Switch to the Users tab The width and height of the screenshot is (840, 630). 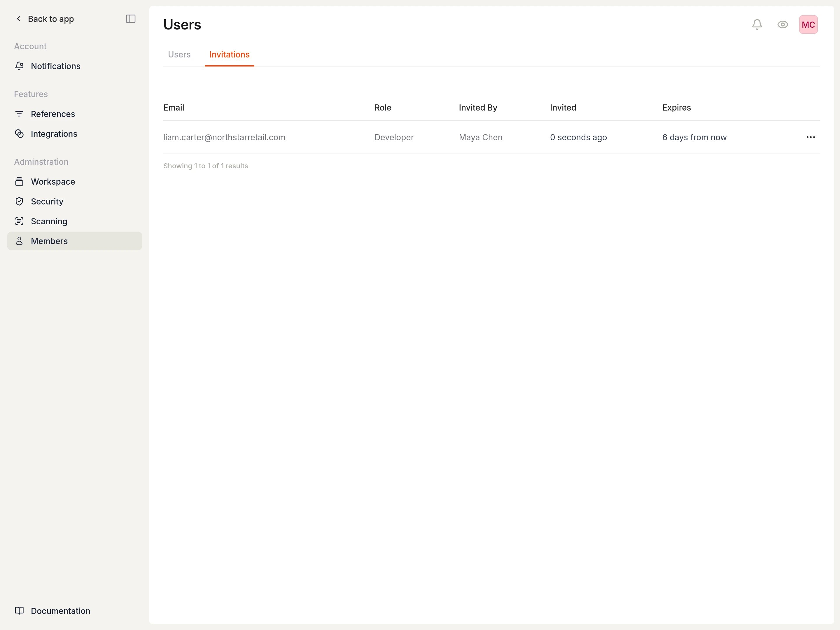[179, 54]
